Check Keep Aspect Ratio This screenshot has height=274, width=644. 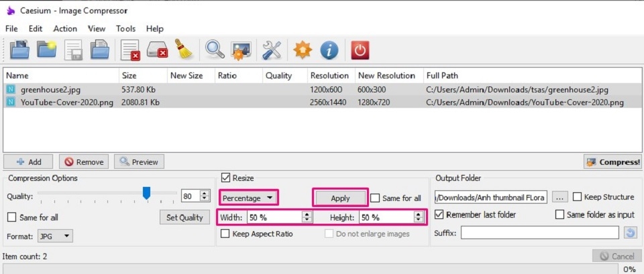(225, 234)
